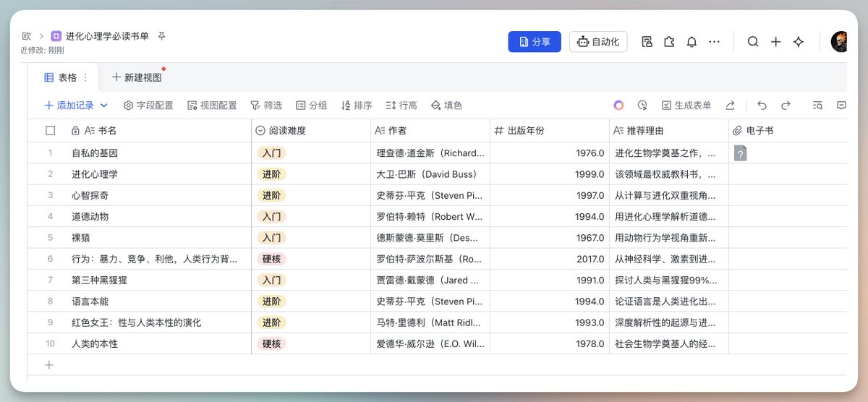868x402 pixels.
Task: Click the 语言本能 book name cell
Action: click(x=158, y=301)
